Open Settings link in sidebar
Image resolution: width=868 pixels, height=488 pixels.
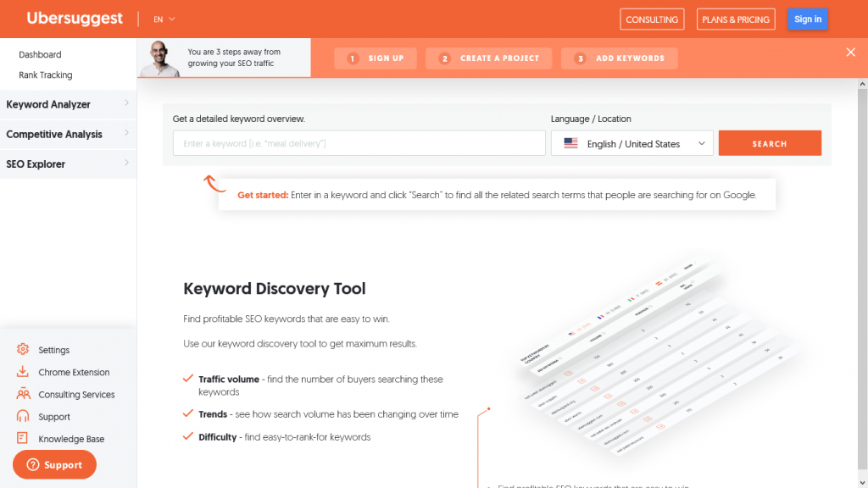[53, 350]
